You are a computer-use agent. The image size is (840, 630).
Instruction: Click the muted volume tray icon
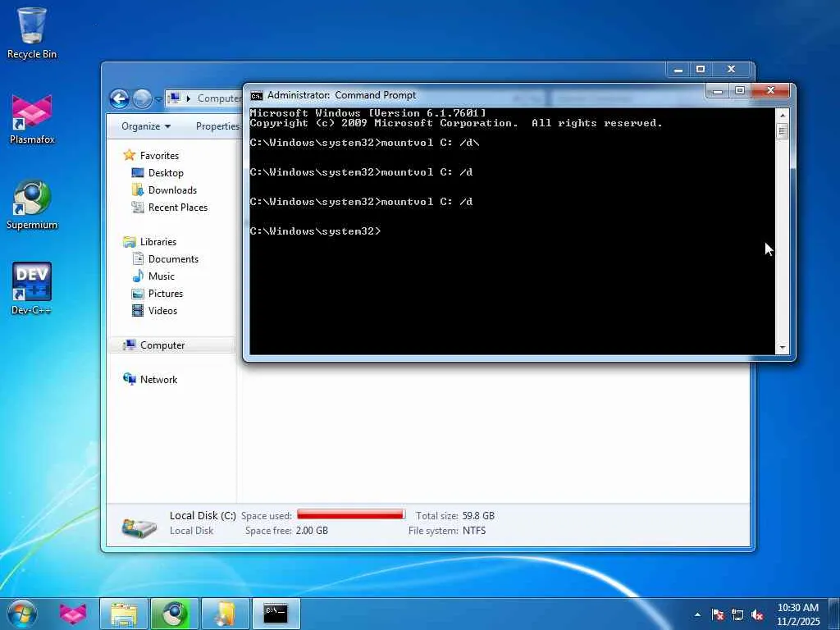[x=757, y=614]
